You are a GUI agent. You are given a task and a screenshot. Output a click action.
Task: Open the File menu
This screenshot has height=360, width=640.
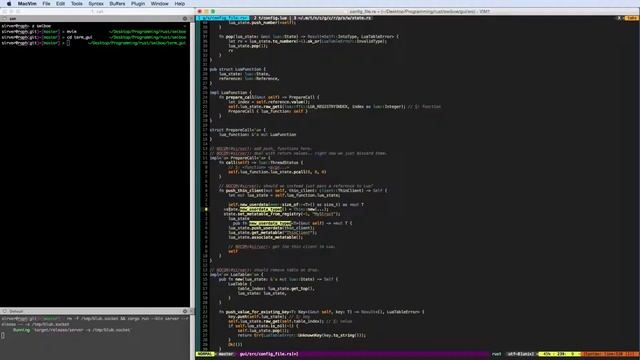pos(47,4)
